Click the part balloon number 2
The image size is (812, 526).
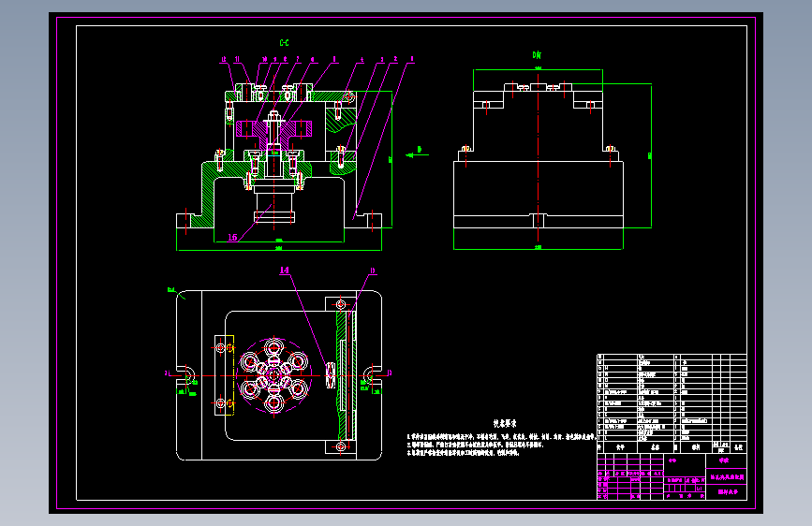click(x=395, y=59)
